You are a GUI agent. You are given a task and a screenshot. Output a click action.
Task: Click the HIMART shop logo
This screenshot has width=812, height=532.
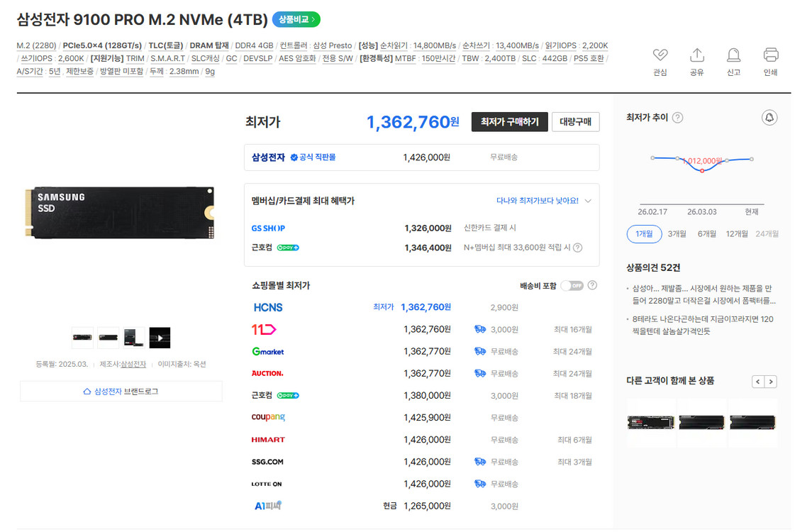click(268, 440)
